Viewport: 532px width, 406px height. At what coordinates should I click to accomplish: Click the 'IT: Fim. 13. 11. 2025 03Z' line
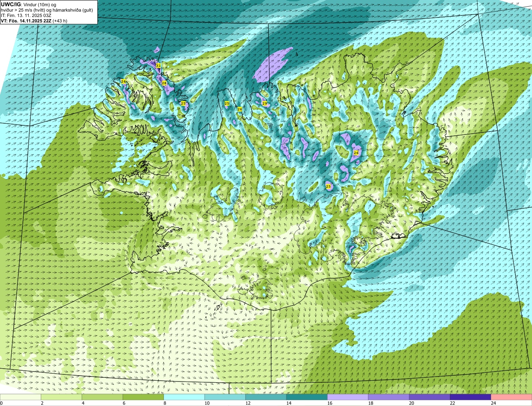(x=26, y=15)
